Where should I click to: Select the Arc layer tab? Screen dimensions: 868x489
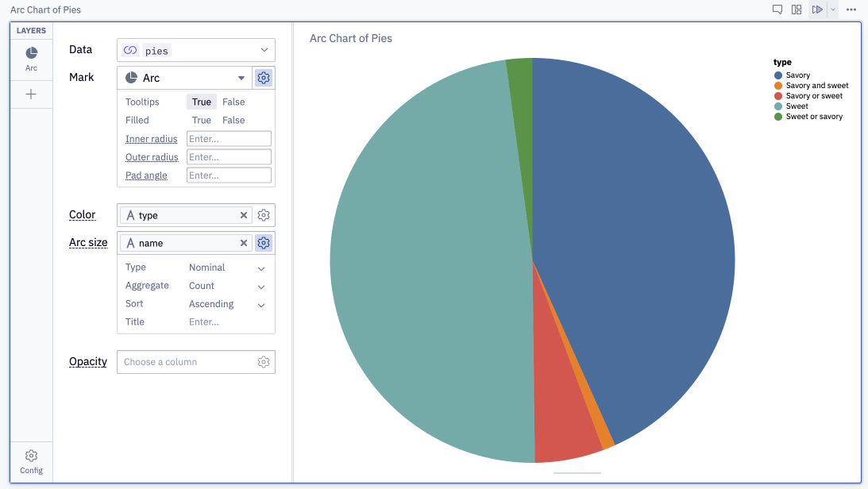coord(32,59)
